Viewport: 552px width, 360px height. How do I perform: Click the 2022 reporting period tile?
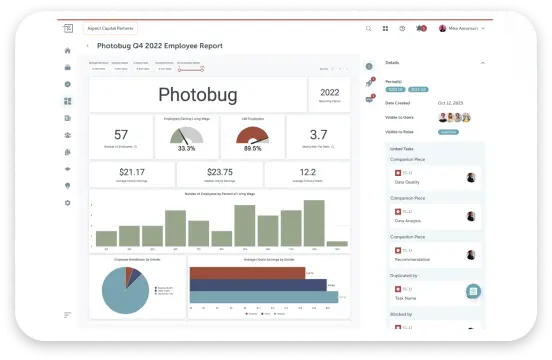[x=330, y=95]
